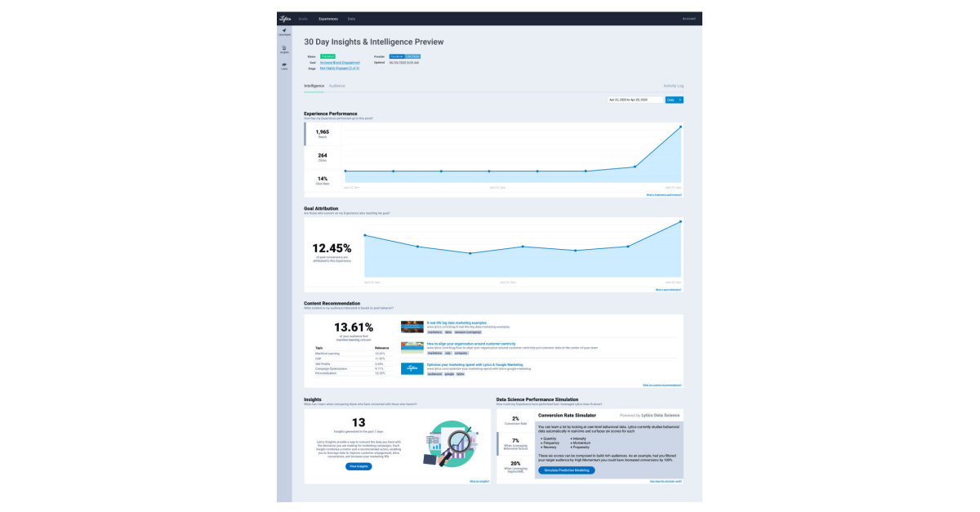This screenshot has height=512, width=980.
Task: Select the 20% When Leveraging SegmentML card
Action: (x=514, y=465)
